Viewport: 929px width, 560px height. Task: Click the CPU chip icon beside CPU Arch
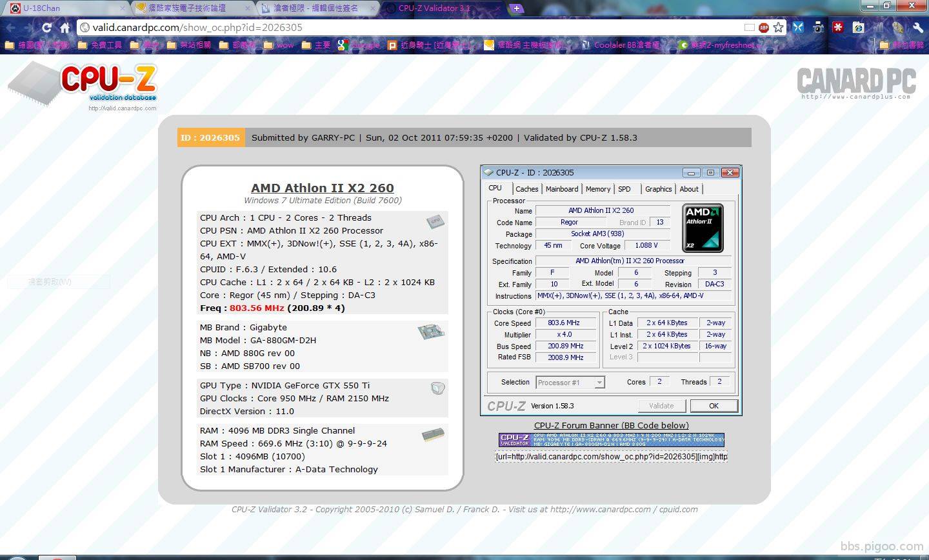click(435, 221)
